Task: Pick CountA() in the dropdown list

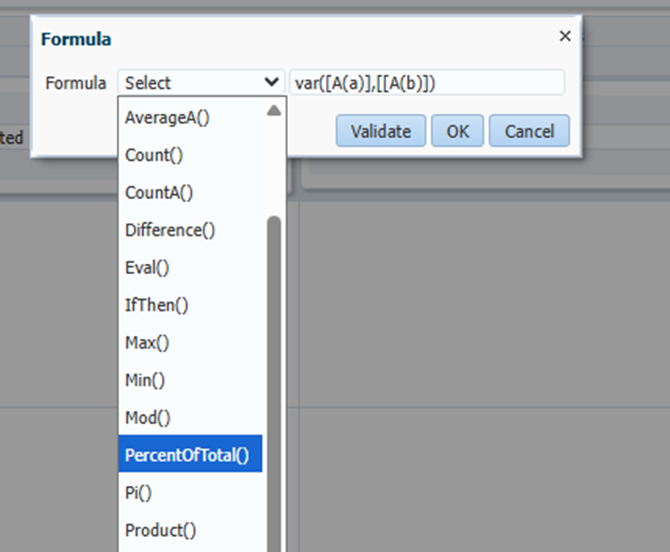Action: 159,193
